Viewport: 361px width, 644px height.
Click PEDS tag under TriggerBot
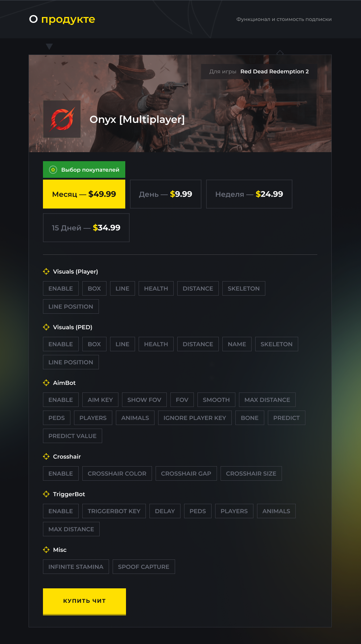point(198,511)
